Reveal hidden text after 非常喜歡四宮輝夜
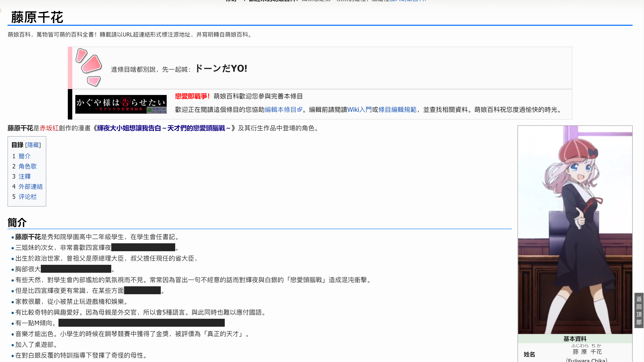Viewport: 644px width, 362px height. (x=143, y=247)
